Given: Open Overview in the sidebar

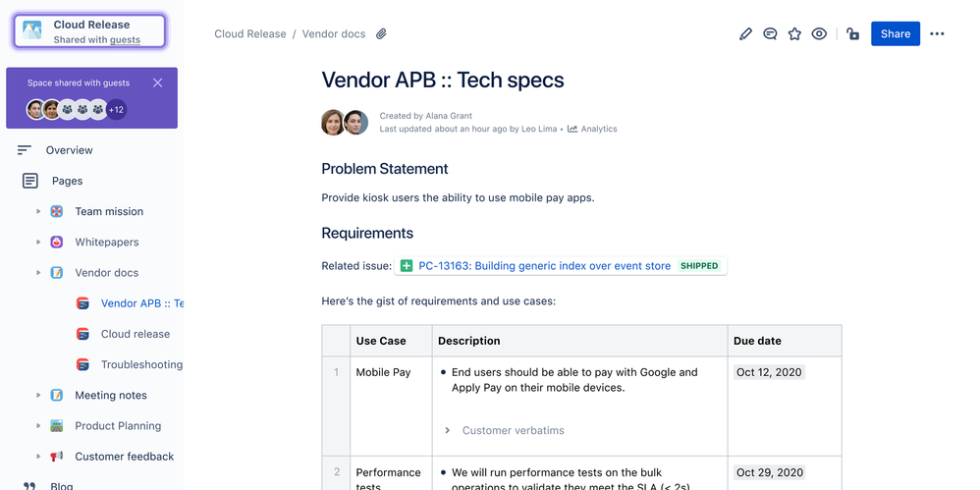Looking at the screenshot, I should coord(69,150).
